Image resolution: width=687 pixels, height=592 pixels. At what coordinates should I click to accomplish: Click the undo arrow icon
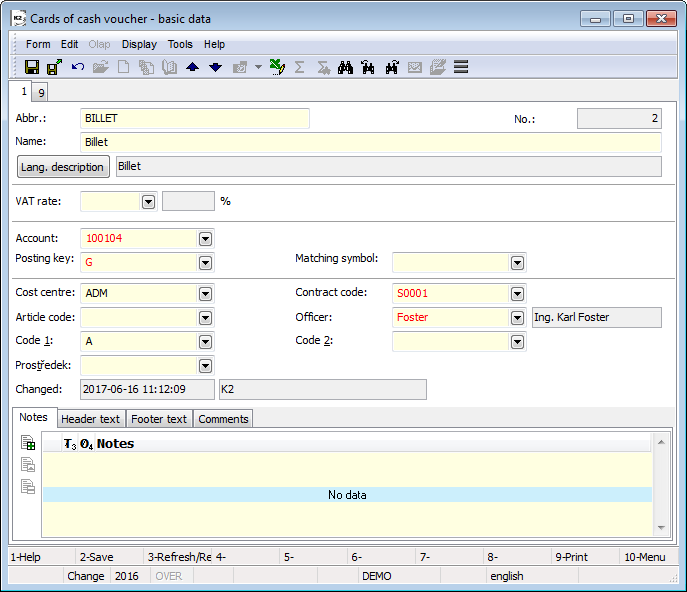click(x=78, y=67)
